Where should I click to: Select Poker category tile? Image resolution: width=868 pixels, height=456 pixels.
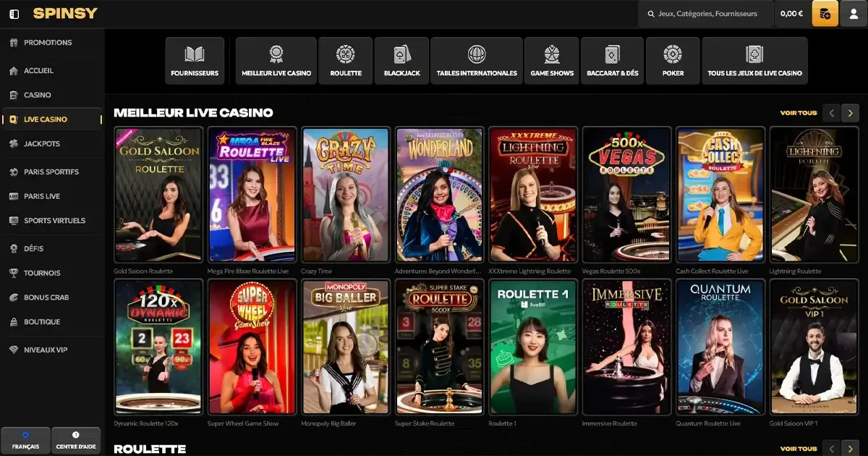click(x=673, y=62)
